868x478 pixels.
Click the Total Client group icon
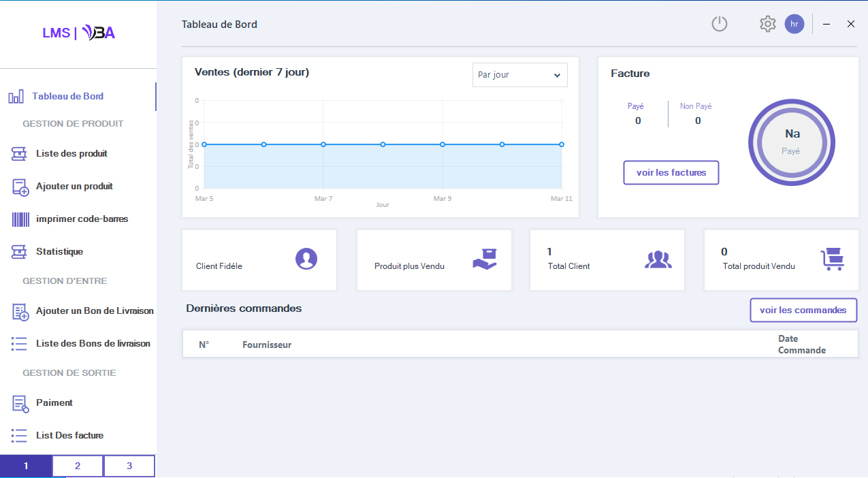658,259
